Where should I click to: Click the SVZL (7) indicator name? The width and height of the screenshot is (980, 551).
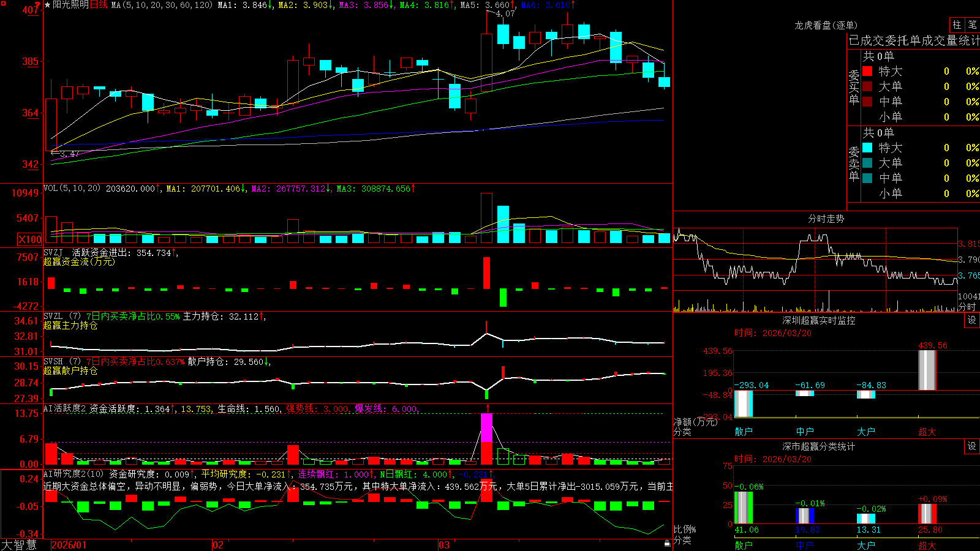click(x=62, y=316)
